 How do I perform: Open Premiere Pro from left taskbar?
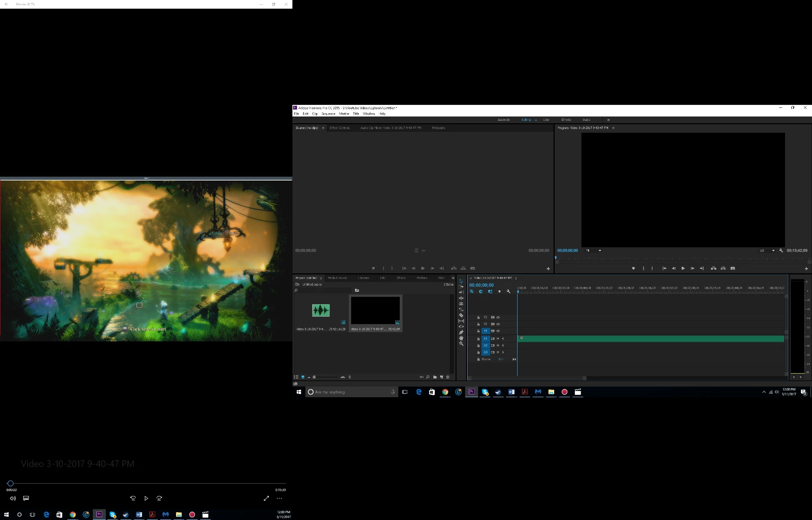99,514
